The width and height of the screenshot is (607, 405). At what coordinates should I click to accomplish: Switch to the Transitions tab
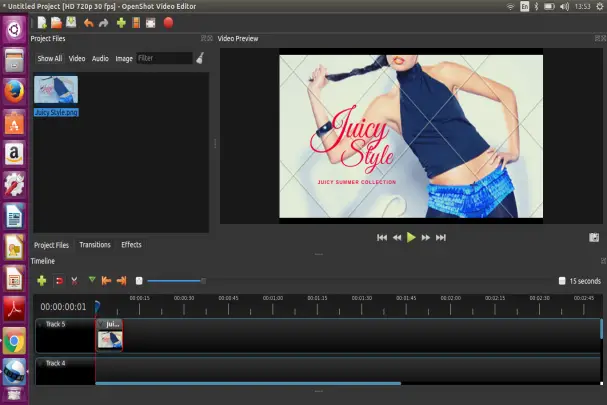click(95, 245)
